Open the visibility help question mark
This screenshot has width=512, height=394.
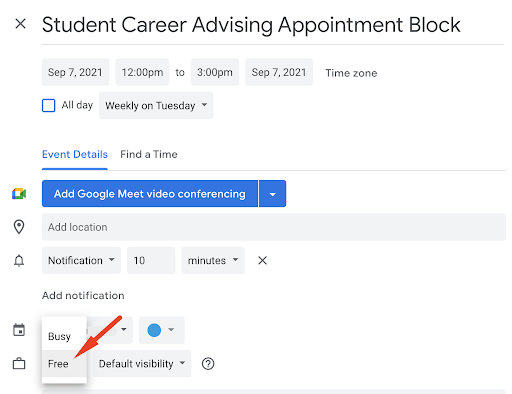(208, 364)
